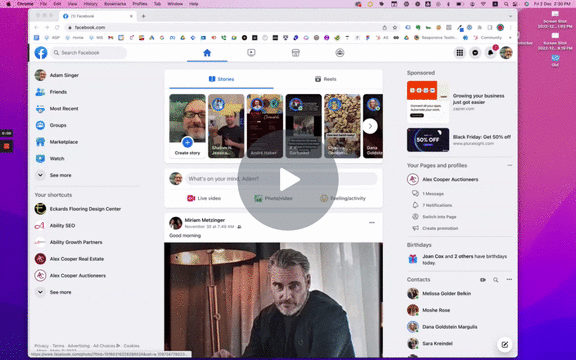Click the Chrome back arrow
Image resolution: width=576 pixels, height=360 pixels.
36,28
